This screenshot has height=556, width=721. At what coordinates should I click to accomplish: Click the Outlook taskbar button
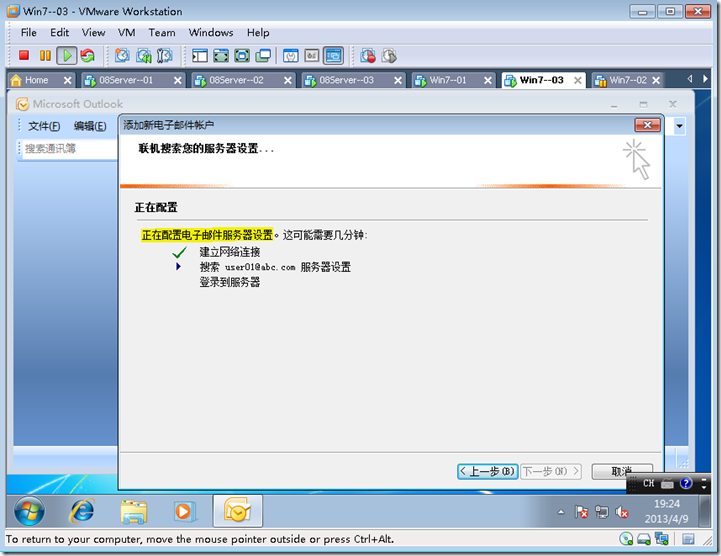tap(238, 511)
